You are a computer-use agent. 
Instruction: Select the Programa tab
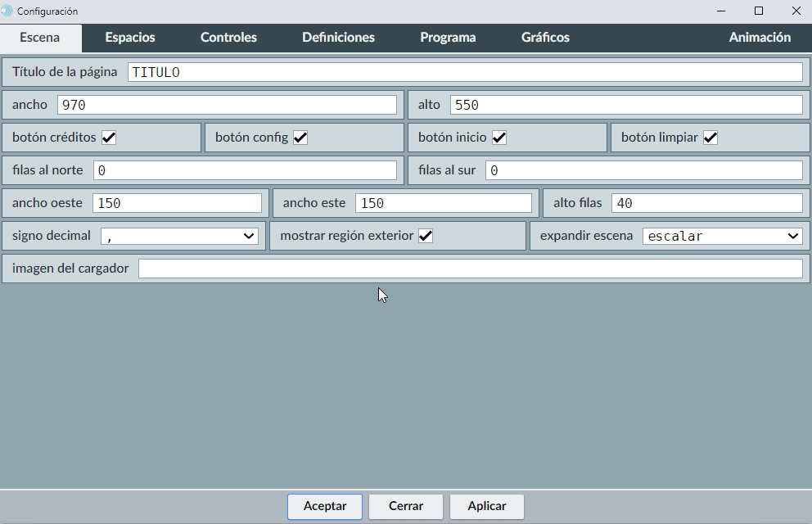[x=448, y=38]
